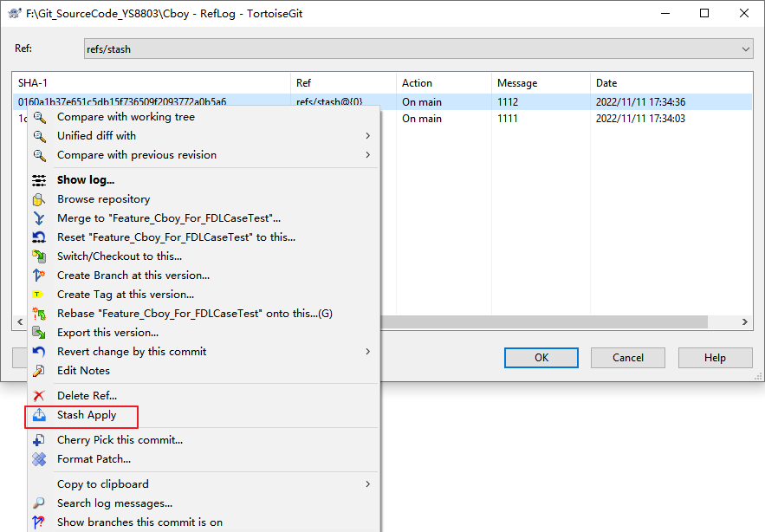Click the Cherry Pick icon
Viewport: 765px width, 532px height.
(39, 440)
